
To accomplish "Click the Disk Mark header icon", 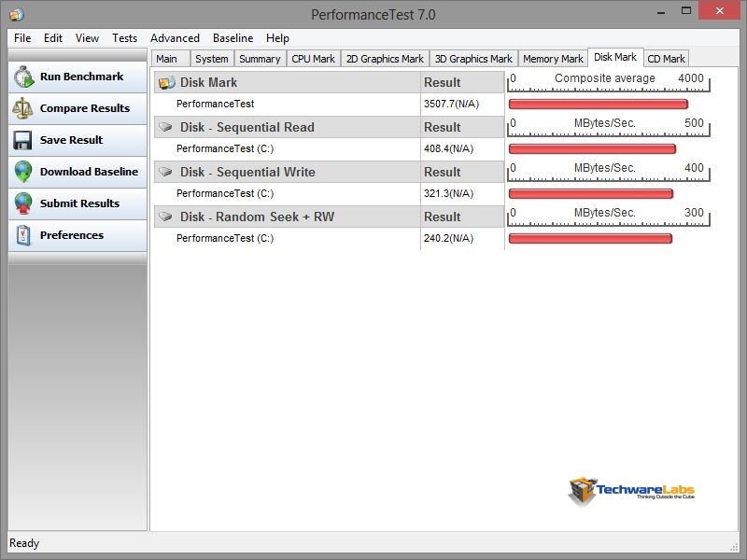I will (x=167, y=82).
